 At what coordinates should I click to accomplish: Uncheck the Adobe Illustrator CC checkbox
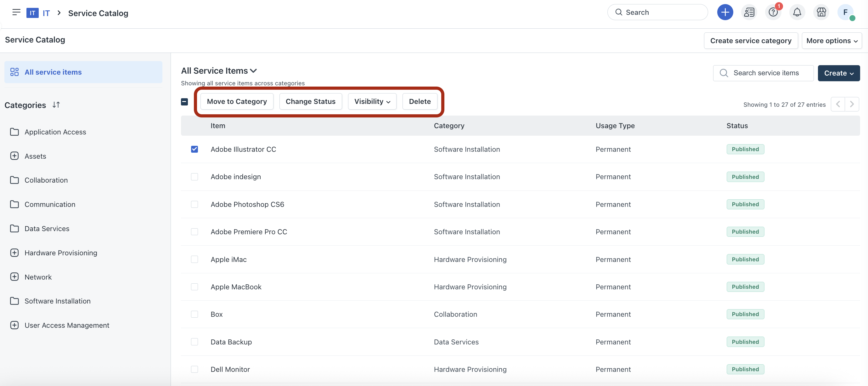pos(194,149)
